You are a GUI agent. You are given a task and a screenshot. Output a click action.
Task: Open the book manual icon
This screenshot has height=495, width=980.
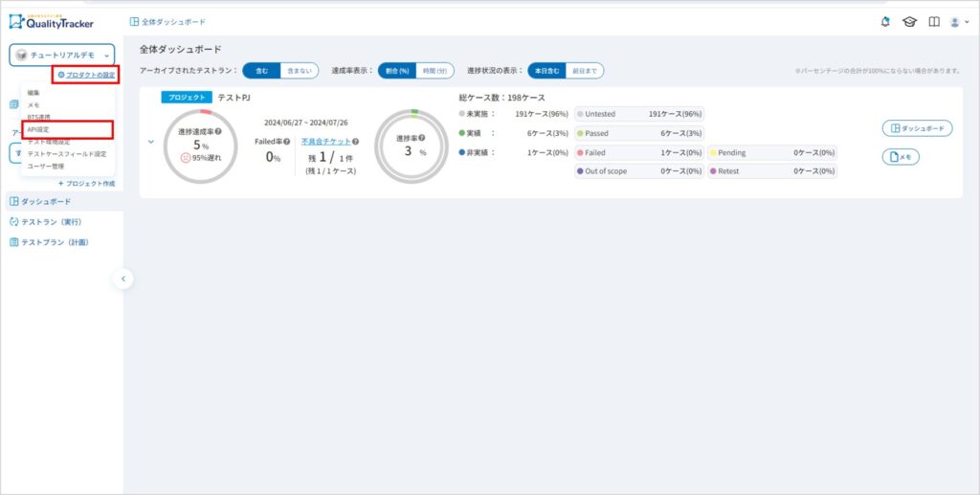coord(934,22)
